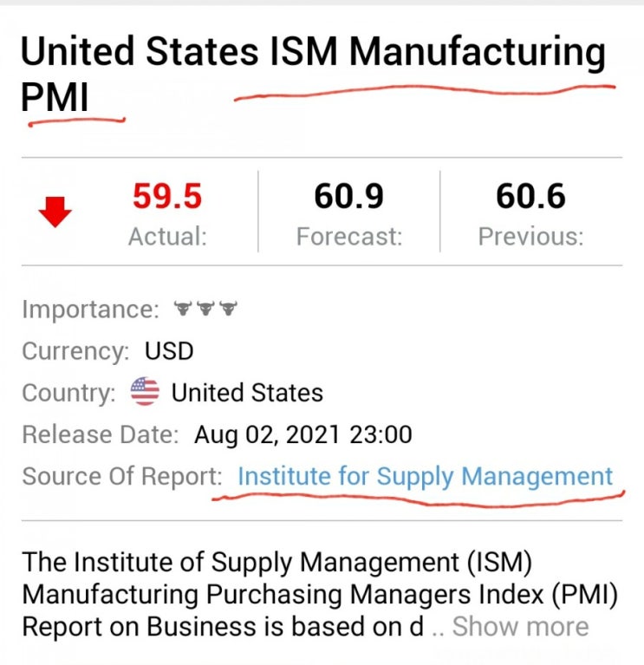644x665 pixels.
Task: Click the United States country name
Action: [x=247, y=393]
